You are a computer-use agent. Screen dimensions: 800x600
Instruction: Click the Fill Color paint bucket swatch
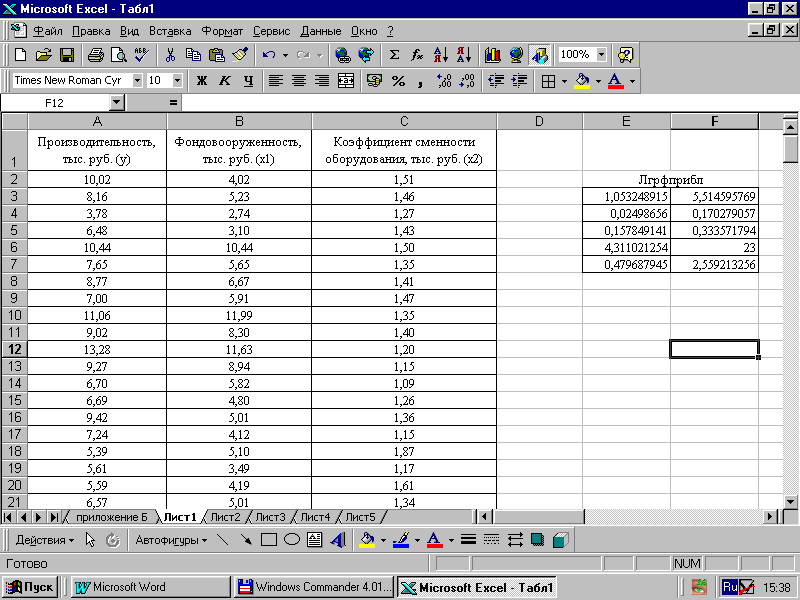click(x=581, y=81)
